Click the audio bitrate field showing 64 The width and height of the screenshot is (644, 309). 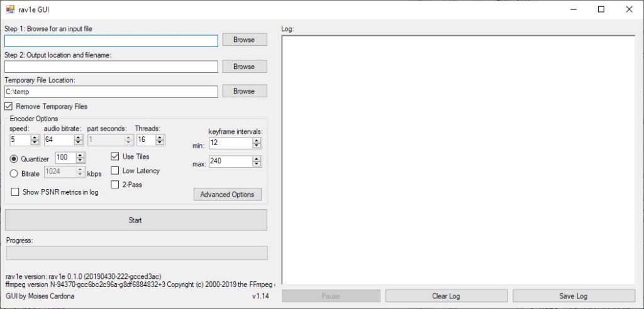click(59, 140)
